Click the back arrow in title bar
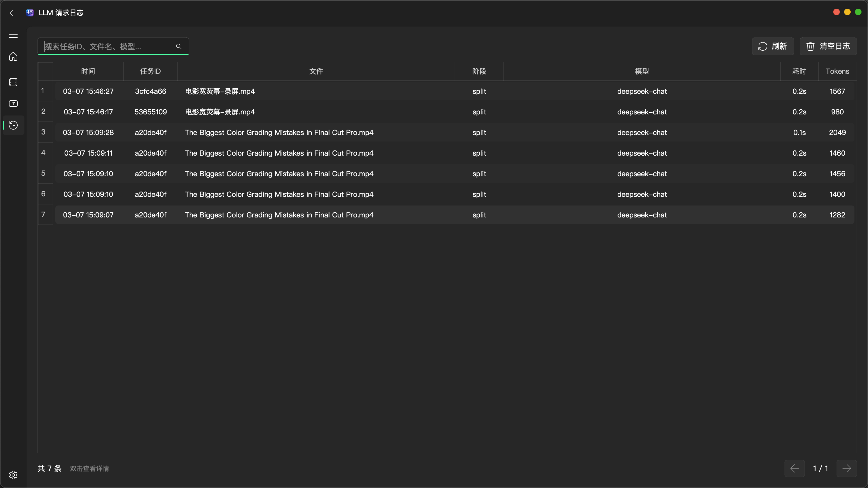Screen dimensions: 868x488 click(13, 13)
